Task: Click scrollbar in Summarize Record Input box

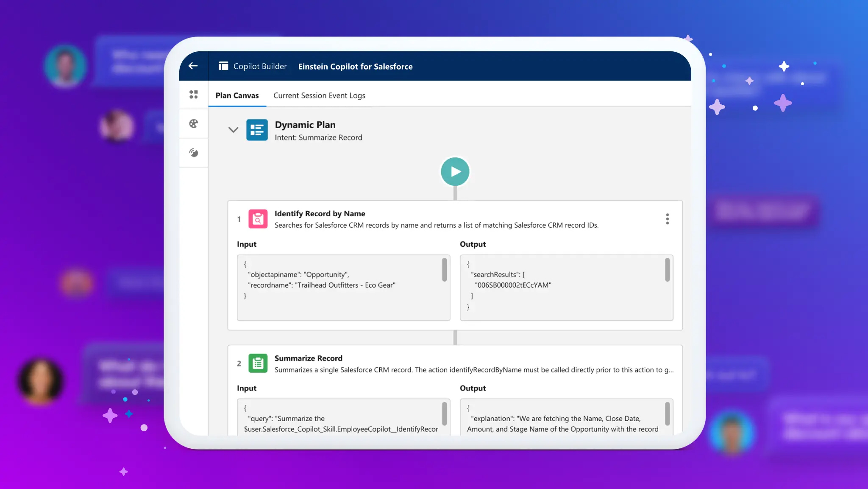Action: (x=444, y=414)
